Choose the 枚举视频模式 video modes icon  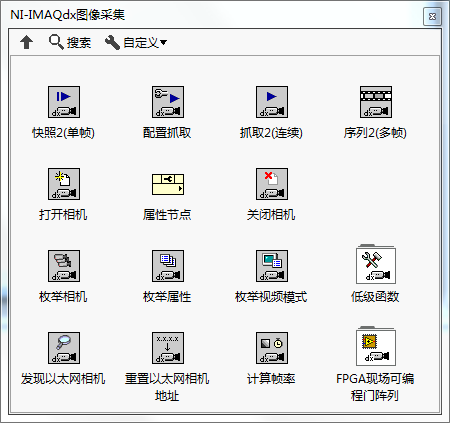[x=272, y=266]
